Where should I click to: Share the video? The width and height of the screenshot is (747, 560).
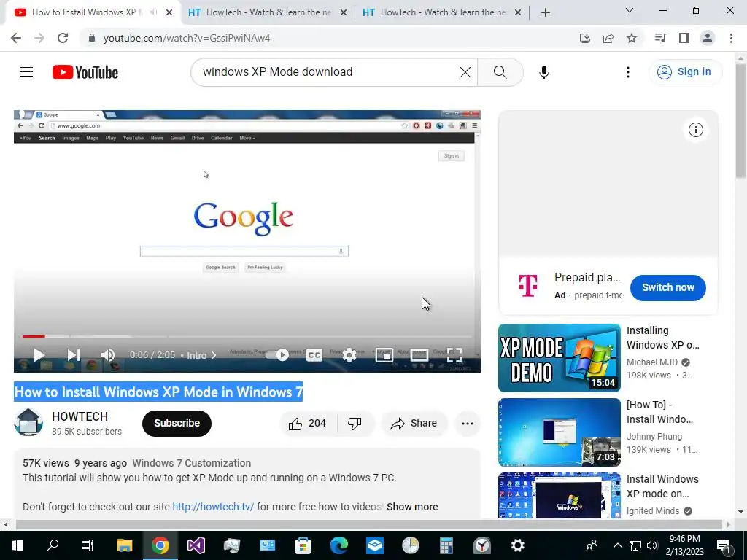point(414,423)
